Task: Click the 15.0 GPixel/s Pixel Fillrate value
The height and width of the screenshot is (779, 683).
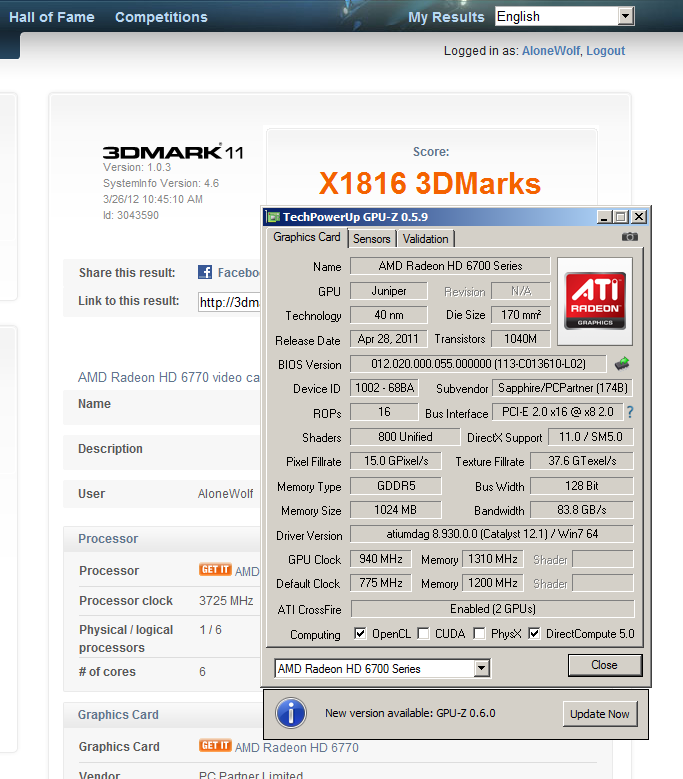Action: pyautogui.click(x=395, y=461)
